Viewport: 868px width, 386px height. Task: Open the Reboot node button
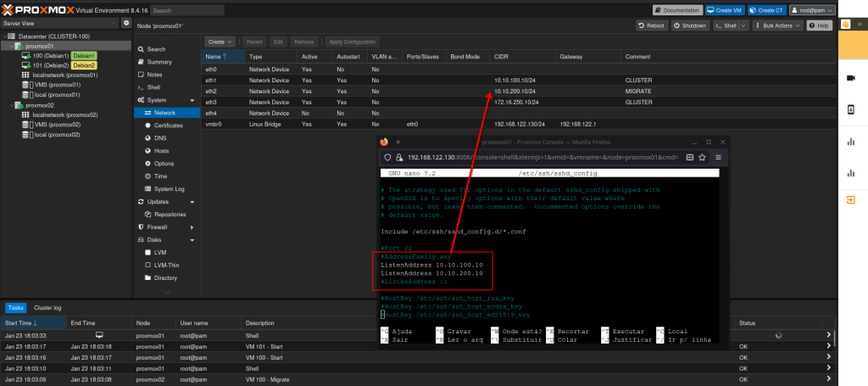[653, 26]
